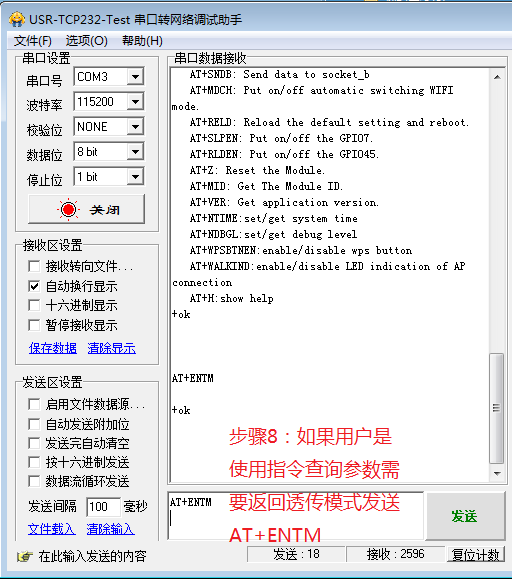The width and height of the screenshot is (512, 579).
Task: Open the NONE parity dropdown
Action: pos(135,127)
